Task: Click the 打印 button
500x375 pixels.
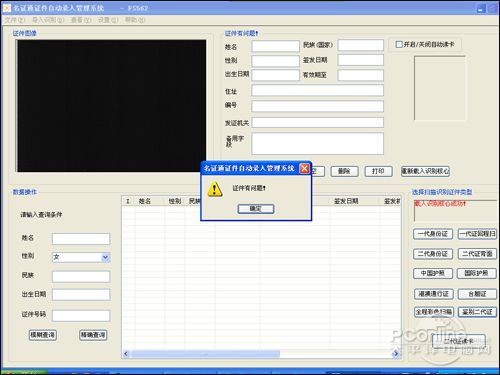Action: (x=378, y=171)
